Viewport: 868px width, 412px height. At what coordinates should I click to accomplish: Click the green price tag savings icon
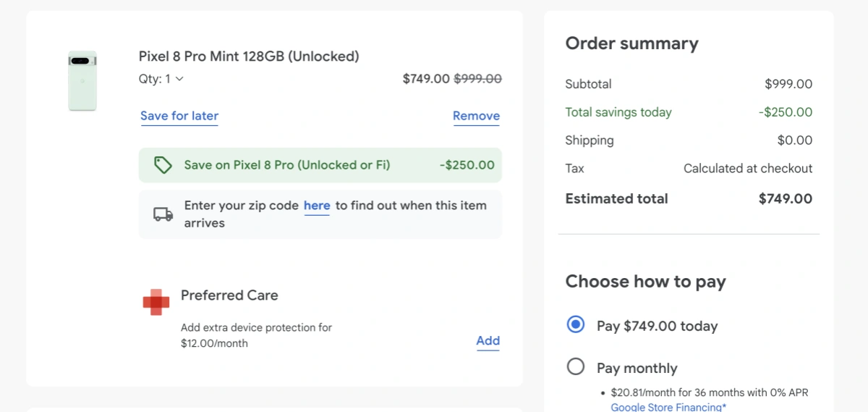pyautogui.click(x=163, y=165)
